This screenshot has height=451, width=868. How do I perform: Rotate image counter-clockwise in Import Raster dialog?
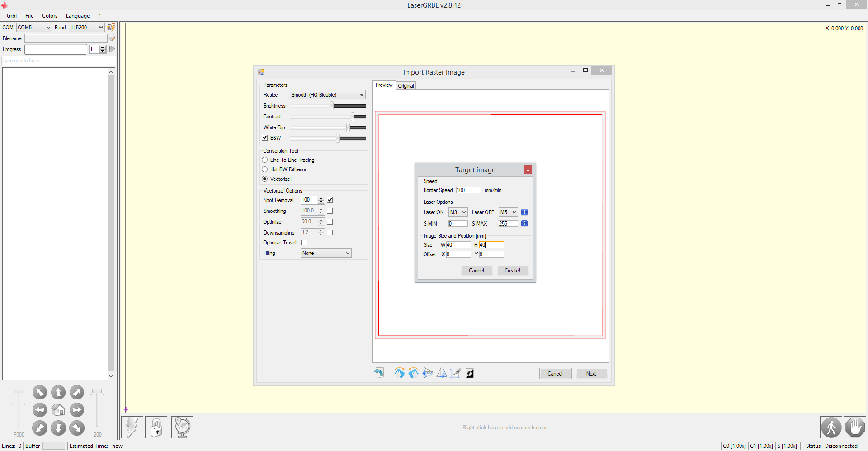pyautogui.click(x=413, y=373)
